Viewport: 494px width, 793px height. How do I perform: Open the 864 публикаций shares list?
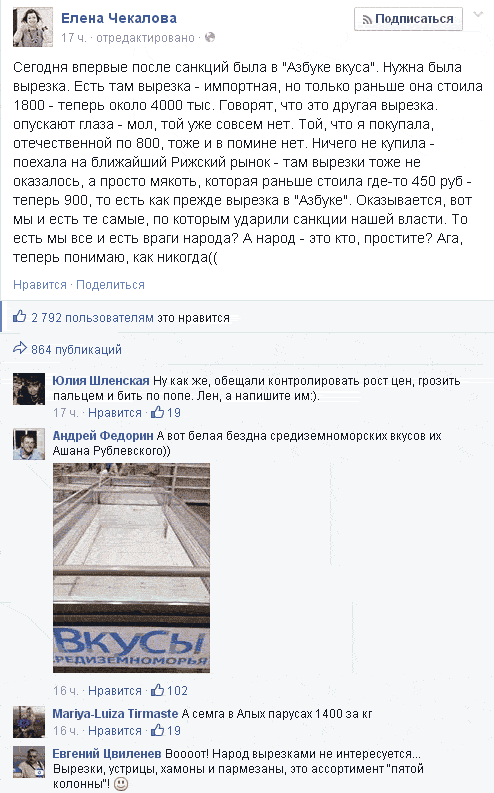(76, 349)
